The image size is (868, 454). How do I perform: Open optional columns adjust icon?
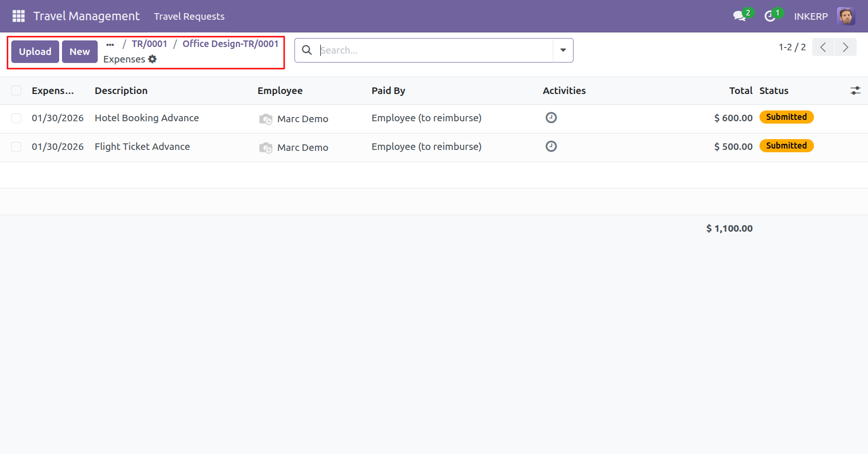point(855,91)
